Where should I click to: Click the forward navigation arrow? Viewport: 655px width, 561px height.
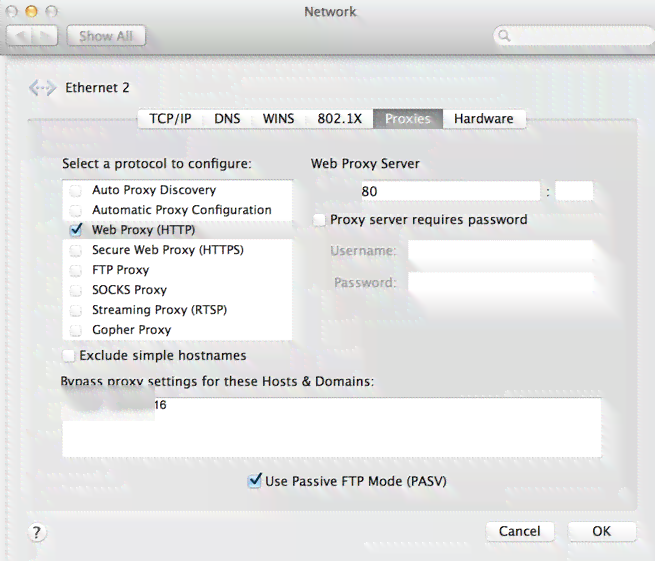(45, 36)
